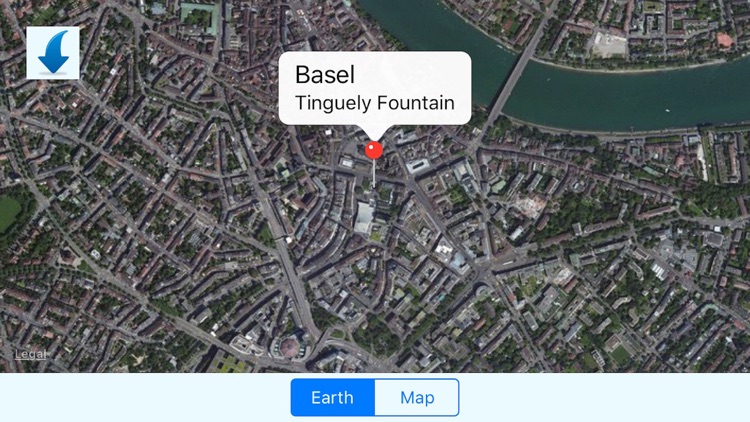
Task: Click the green field at left edge
Action: (10, 213)
